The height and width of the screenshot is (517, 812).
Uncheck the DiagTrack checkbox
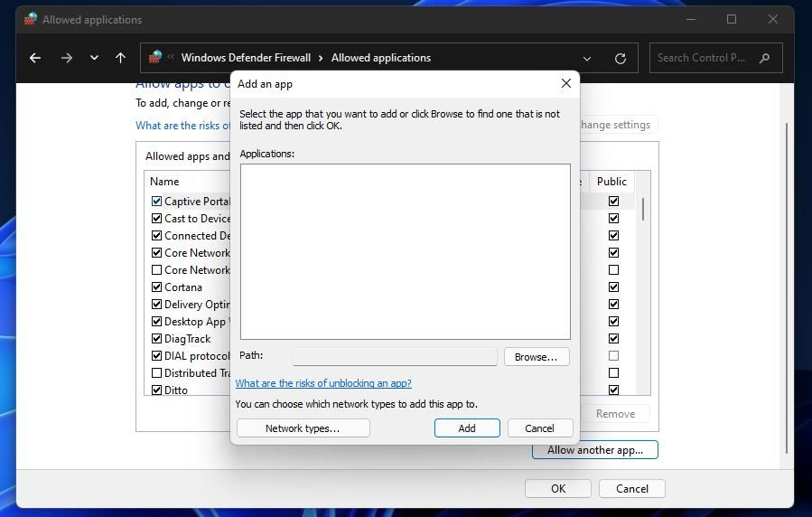pos(156,338)
